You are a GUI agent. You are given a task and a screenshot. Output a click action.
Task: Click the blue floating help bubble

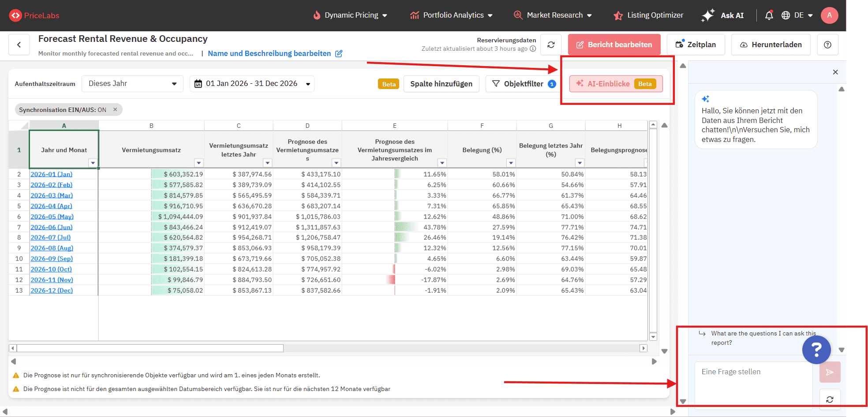[816, 350]
